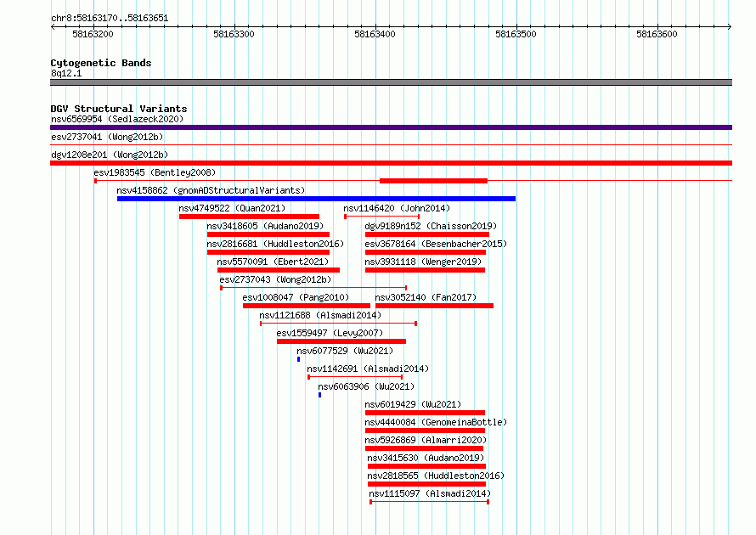Select the blue nsv4158862 variant bar
The image size is (756, 535).
316,199
